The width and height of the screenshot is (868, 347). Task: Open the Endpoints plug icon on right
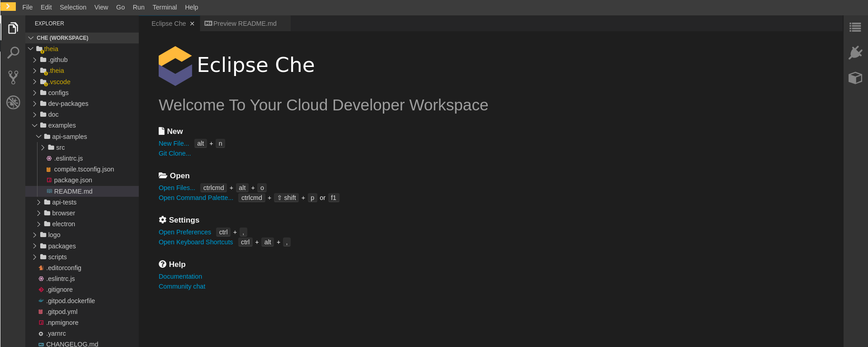click(855, 52)
